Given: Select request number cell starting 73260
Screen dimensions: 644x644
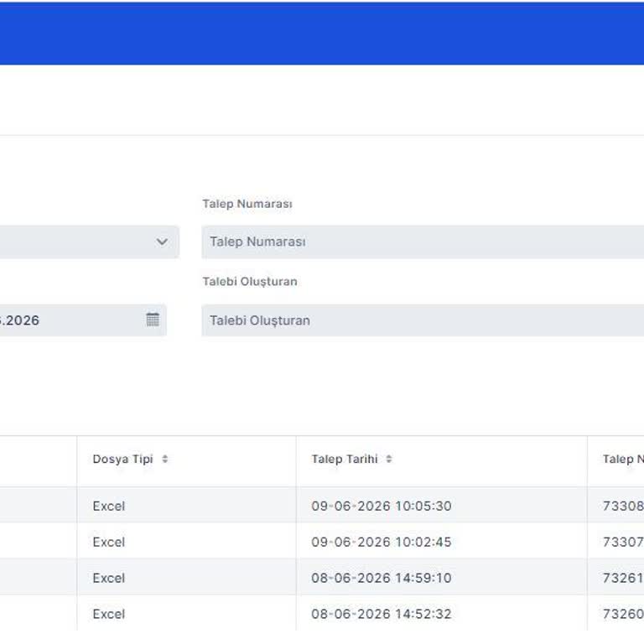Looking at the screenshot, I should (615, 613).
